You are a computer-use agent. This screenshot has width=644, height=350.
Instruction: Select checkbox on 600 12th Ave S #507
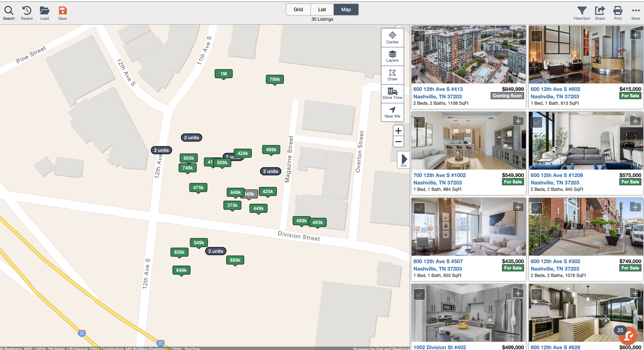click(x=419, y=208)
